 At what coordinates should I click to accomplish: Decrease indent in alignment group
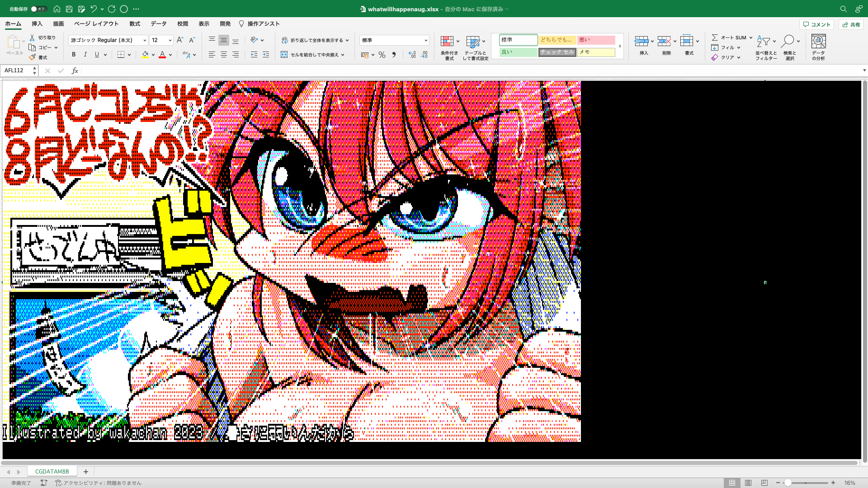[254, 55]
